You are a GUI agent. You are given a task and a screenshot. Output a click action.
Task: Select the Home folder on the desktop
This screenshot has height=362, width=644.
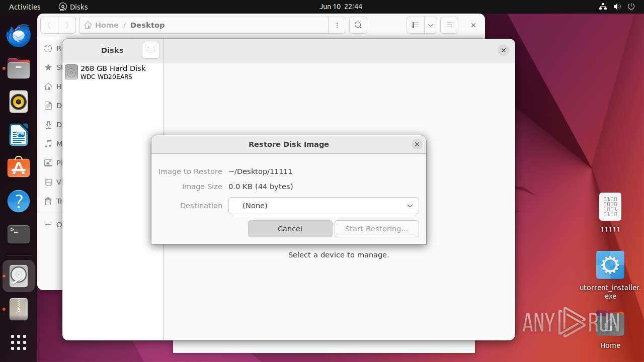click(610, 330)
